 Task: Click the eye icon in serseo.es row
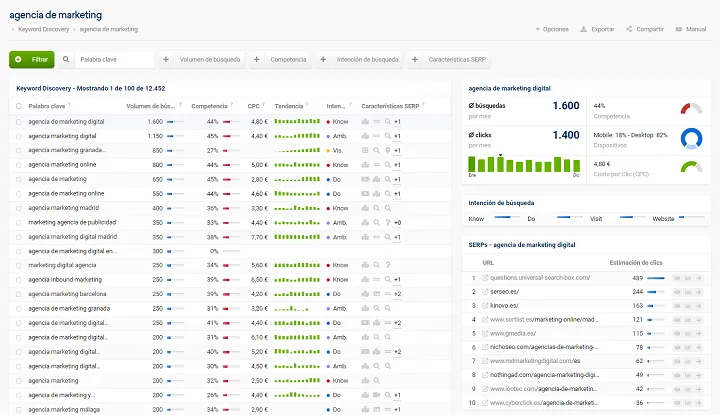click(677, 292)
